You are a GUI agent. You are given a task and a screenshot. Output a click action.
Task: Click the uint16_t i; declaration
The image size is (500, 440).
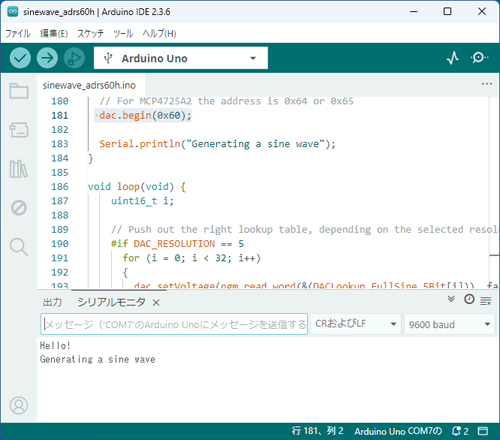pos(142,201)
